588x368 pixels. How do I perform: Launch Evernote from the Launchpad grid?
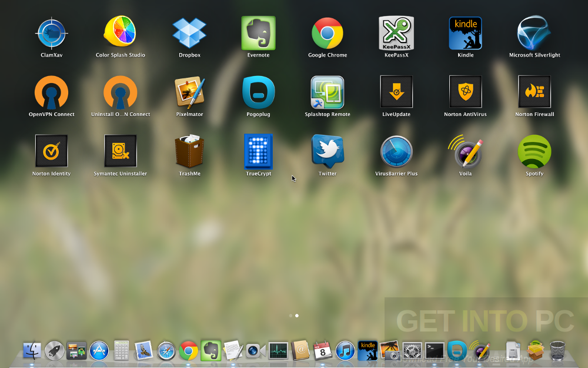click(x=258, y=33)
